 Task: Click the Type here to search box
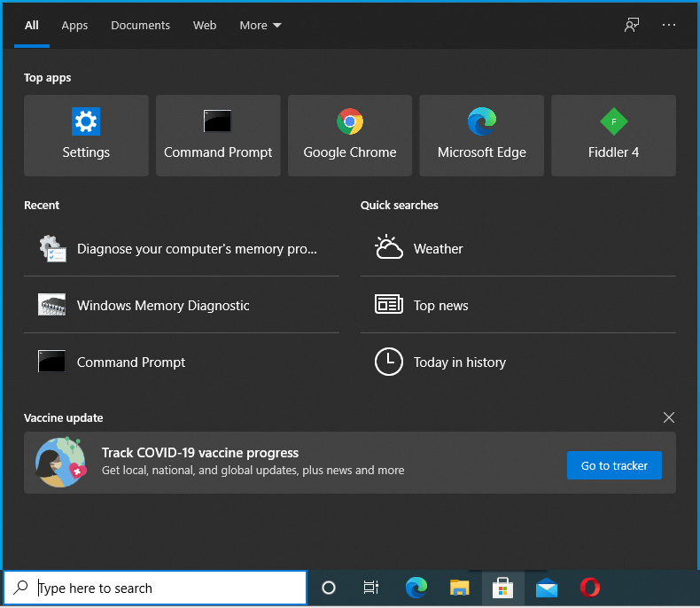pyautogui.click(x=168, y=588)
